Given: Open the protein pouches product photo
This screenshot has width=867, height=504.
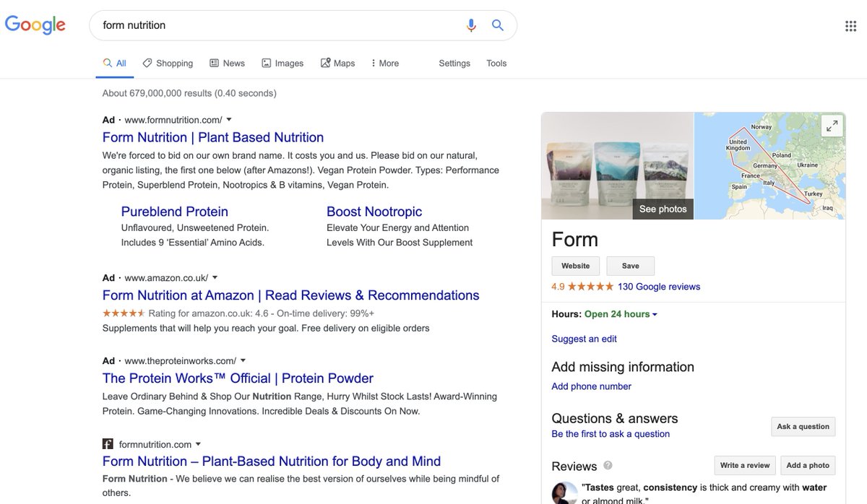Looking at the screenshot, I should click(618, 166).
